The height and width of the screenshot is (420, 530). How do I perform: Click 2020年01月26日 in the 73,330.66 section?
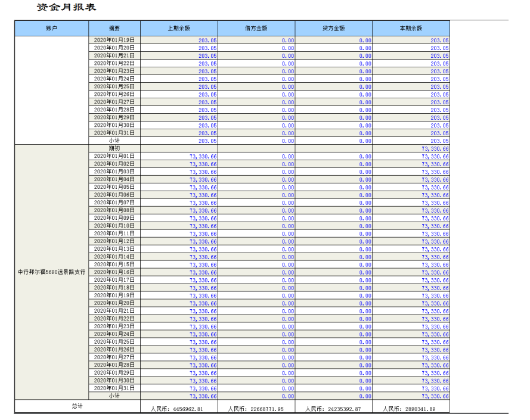(114, 349)
